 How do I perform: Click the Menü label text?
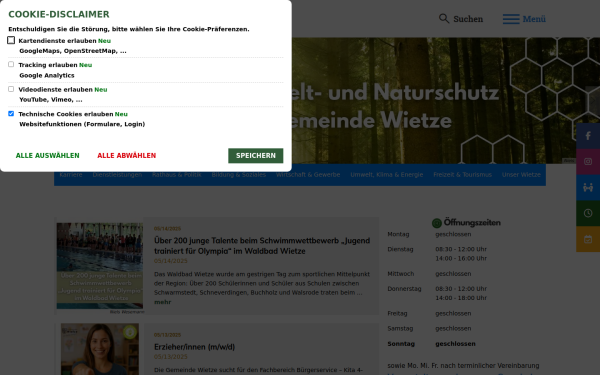tap(534, 19)
